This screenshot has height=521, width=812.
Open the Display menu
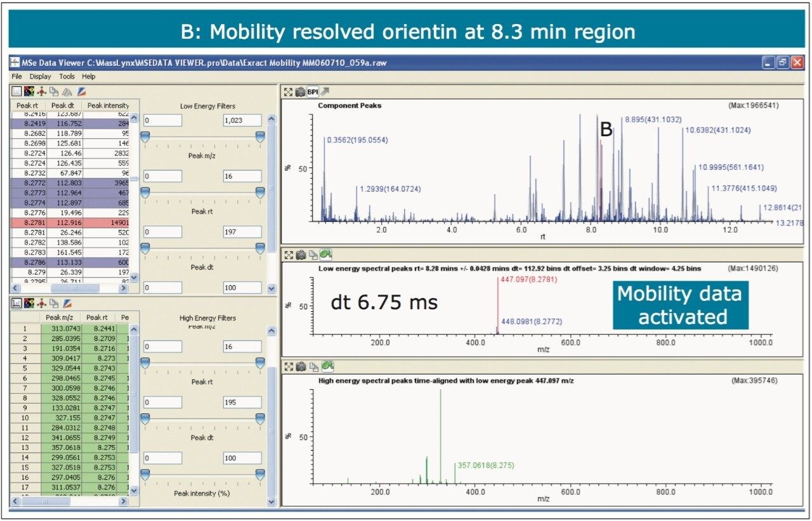pyautogui.click(x=41, y=76)
